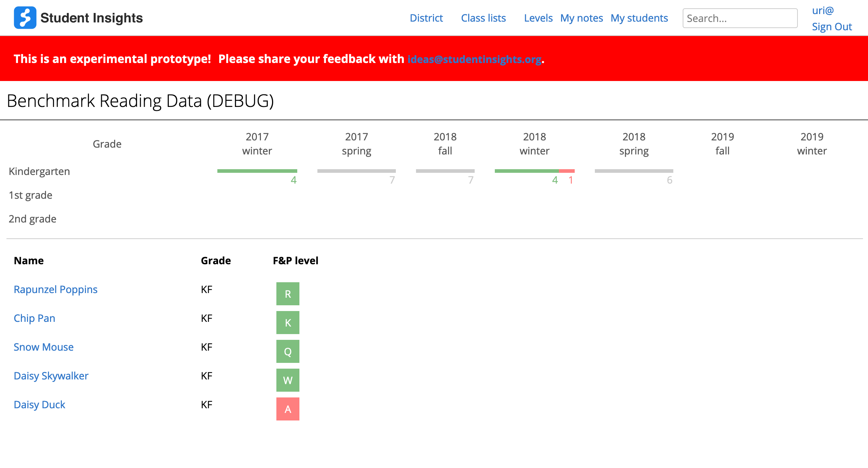This screenshot has height=468, width=868.
Task: Click the 1st grade row label
Action: [31, 195]
